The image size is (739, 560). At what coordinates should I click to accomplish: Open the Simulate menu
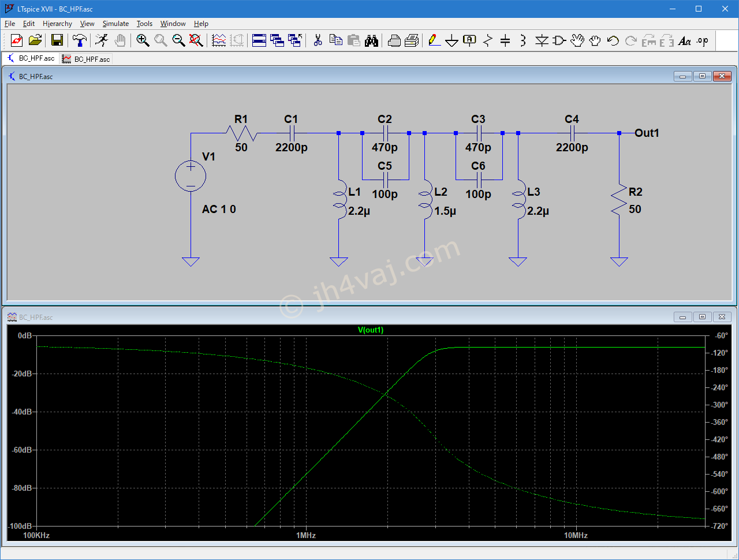tap(115, 24)
